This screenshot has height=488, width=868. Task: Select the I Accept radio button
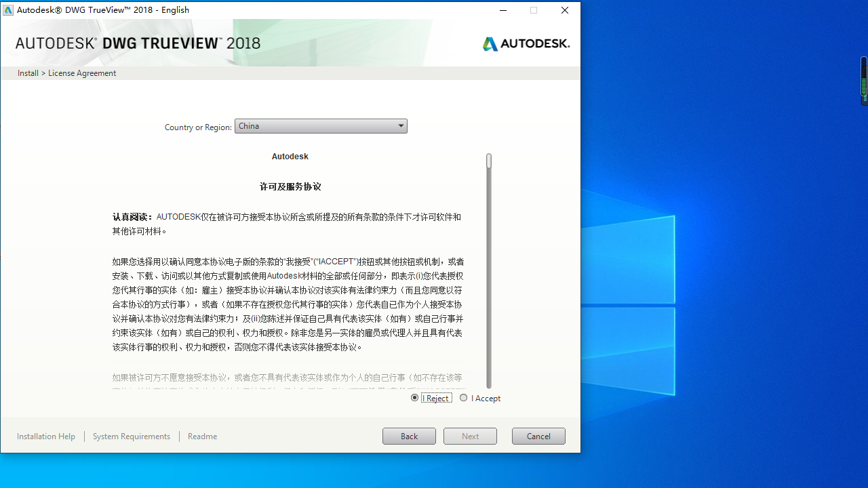point(464,397)
